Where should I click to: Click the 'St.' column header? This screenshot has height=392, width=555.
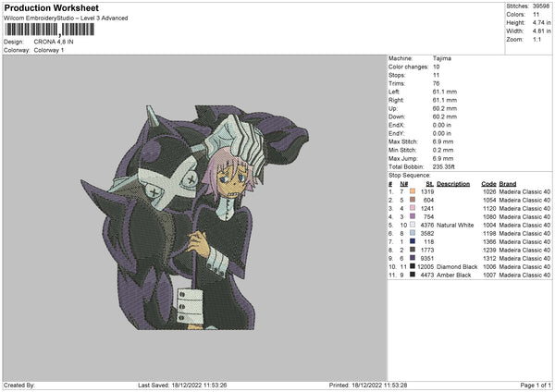[430, 184]
